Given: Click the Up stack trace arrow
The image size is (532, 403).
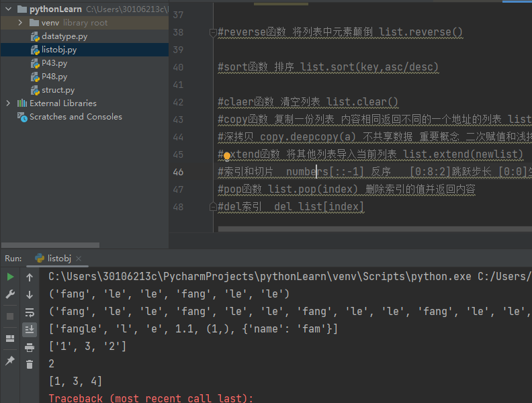Looking at the screenshot, I should pos(30,277).
